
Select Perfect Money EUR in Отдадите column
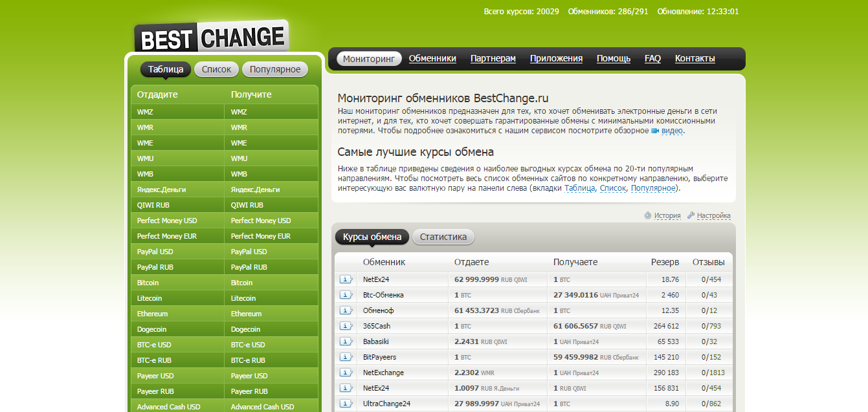177,236
